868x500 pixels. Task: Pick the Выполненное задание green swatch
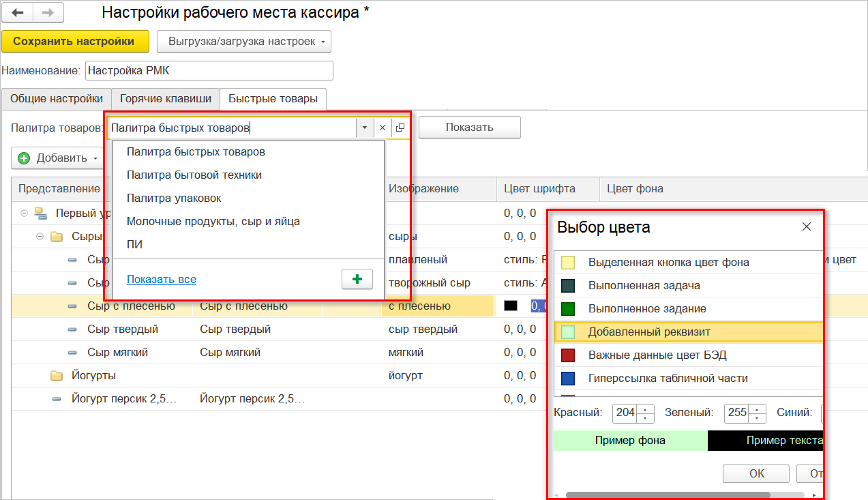point(567,309)
